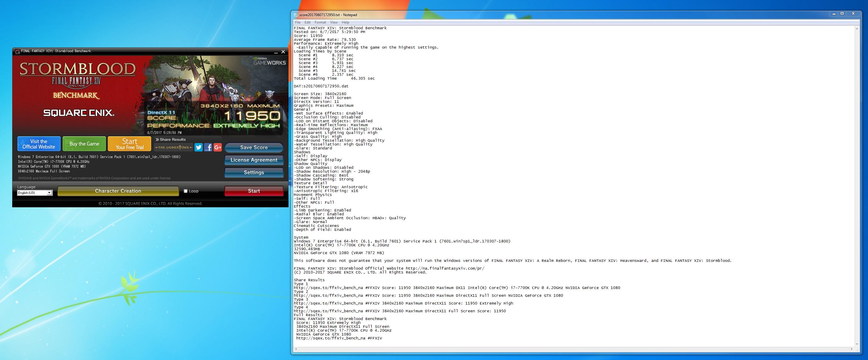This screenshot has height=360, width=868.
Task: Enable the Loop checkbox
Action: [185, 191]
